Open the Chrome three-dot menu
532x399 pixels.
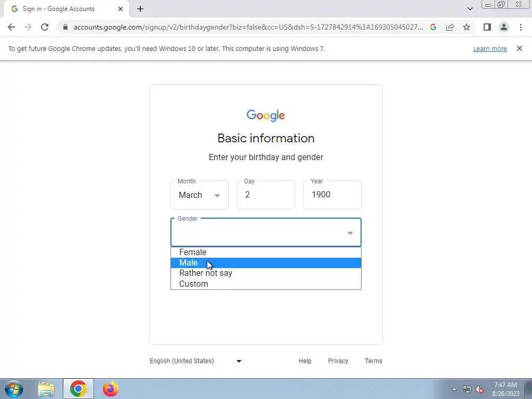coord(521,27)
